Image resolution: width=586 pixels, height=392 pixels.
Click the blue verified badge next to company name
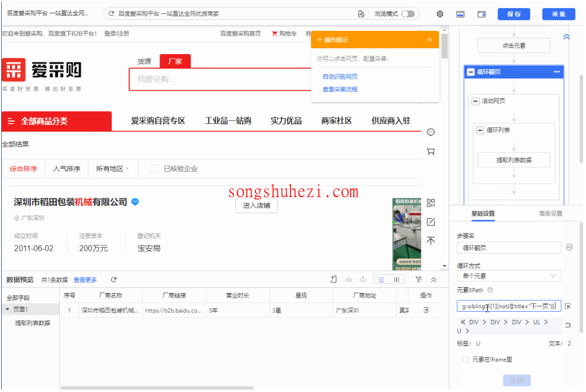click(x=135, y=202)
